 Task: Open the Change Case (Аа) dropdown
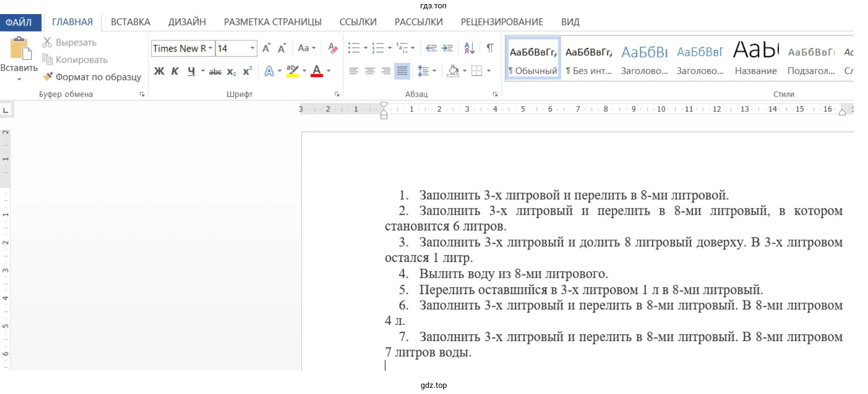point(307,48)
